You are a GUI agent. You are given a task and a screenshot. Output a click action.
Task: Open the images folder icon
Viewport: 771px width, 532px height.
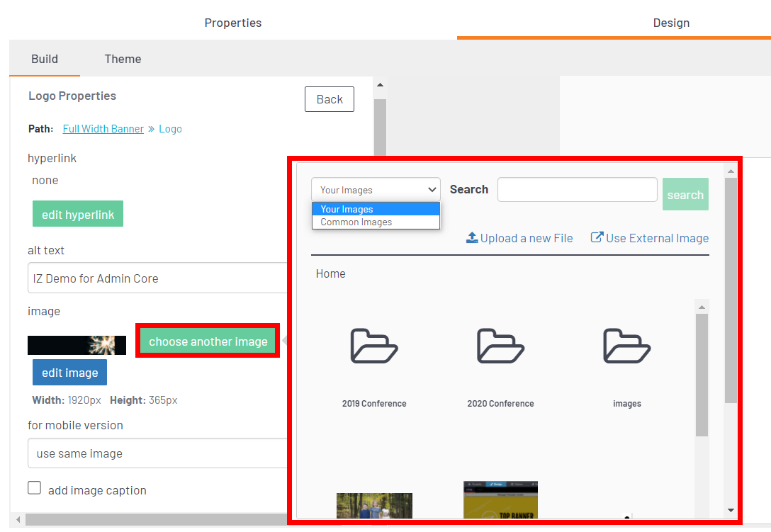coord(626,346)
